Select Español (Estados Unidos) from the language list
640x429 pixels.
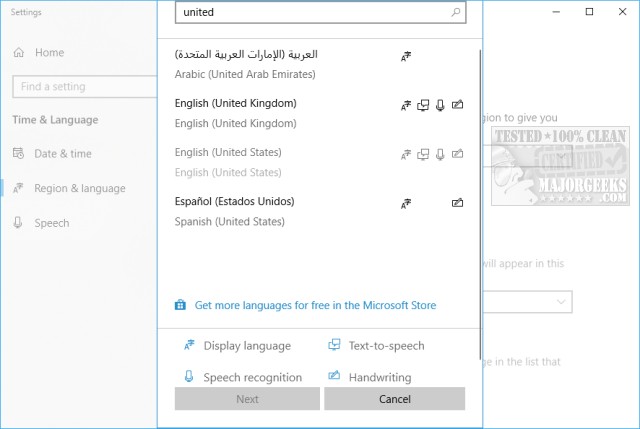tap(236, 202)
